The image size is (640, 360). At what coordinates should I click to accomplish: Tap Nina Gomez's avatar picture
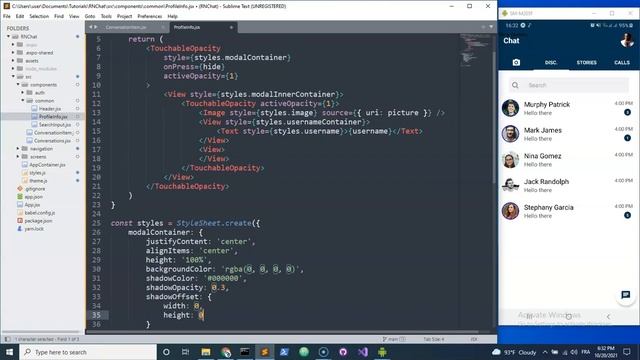pos(510,160)
